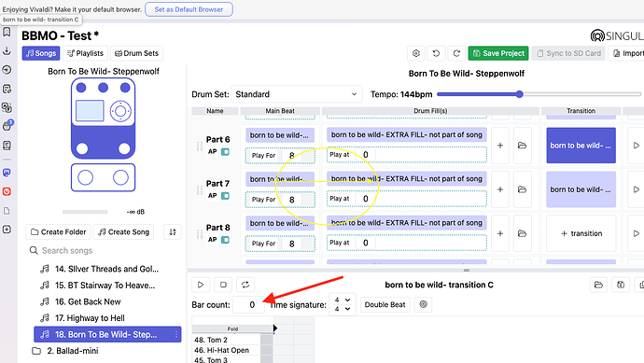The height and width of the screenshot is (363, 644).
Task: Switch to the Playlists tab
Action: point(85,53)
